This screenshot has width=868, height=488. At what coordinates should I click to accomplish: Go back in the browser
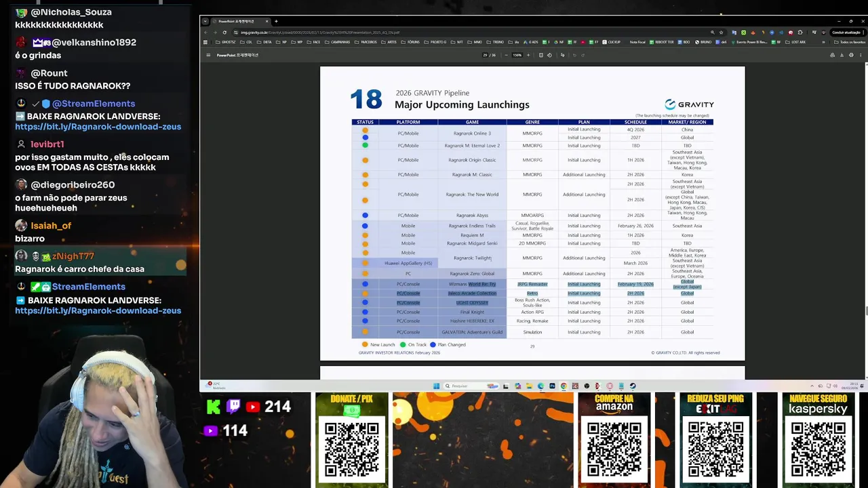tap(206, 33)
